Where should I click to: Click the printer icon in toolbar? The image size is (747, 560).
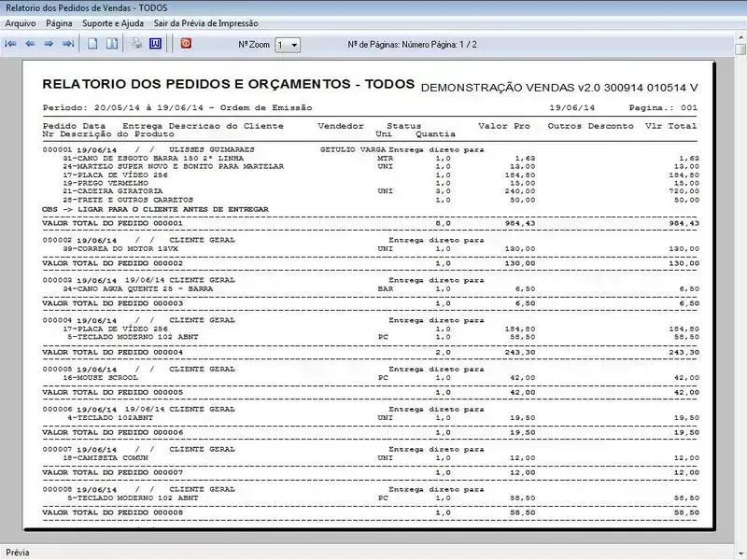[136, 44]
